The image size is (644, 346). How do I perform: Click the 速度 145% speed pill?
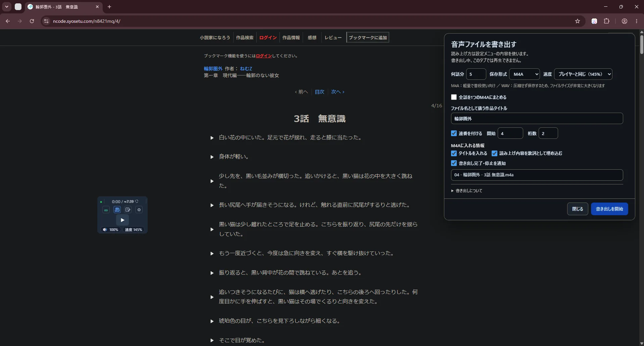click(134, 230)
